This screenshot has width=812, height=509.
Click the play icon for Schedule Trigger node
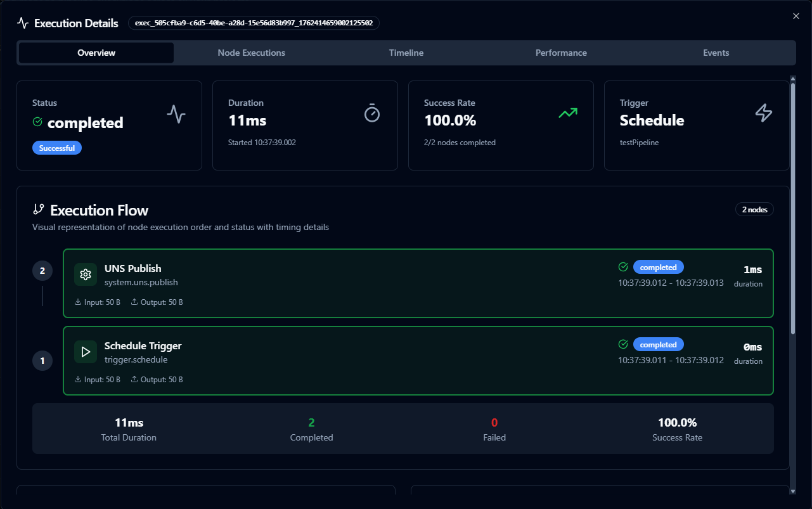(86, 352)
